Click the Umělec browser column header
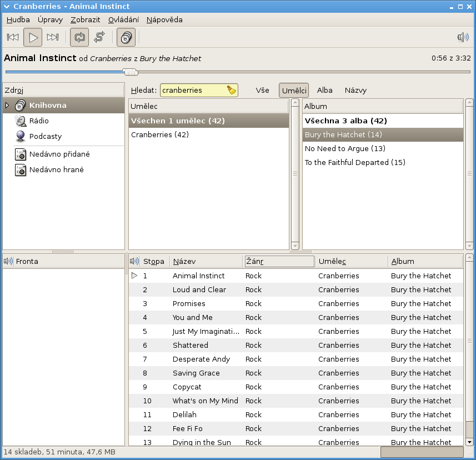Image resolution: width=476 pixels, height=460 pixels. 208,106
